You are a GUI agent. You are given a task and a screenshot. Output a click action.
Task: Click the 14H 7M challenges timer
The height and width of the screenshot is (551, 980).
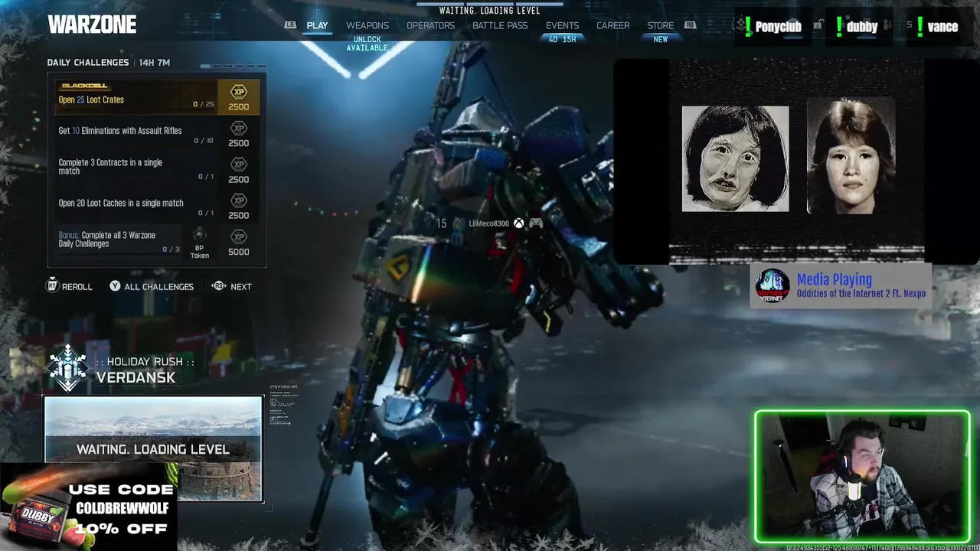155,63
